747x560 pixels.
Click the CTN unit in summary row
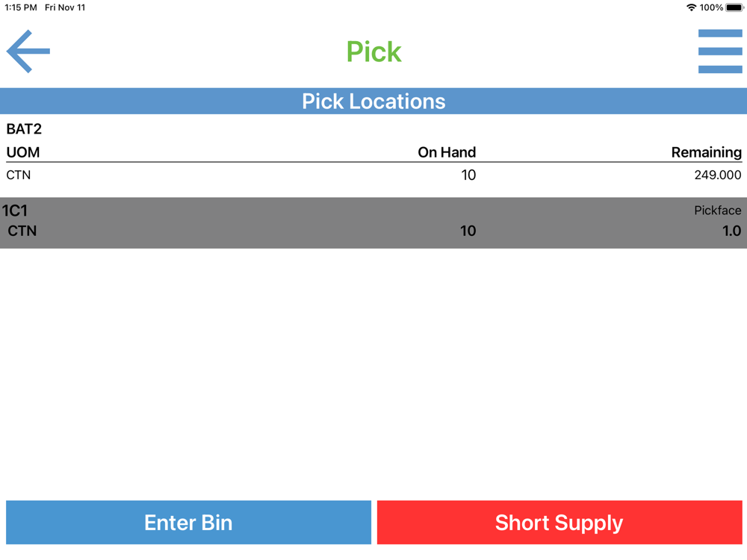(19, 175)
